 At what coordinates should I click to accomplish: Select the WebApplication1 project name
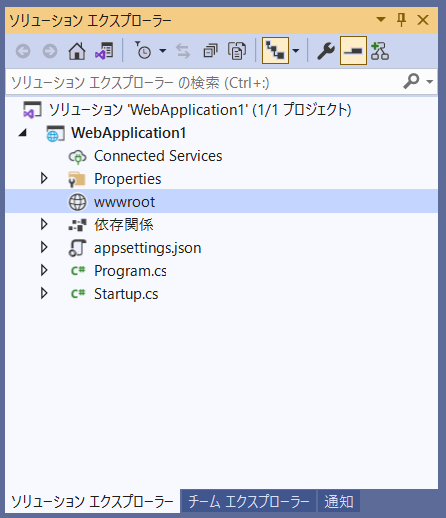click(128, 133)
